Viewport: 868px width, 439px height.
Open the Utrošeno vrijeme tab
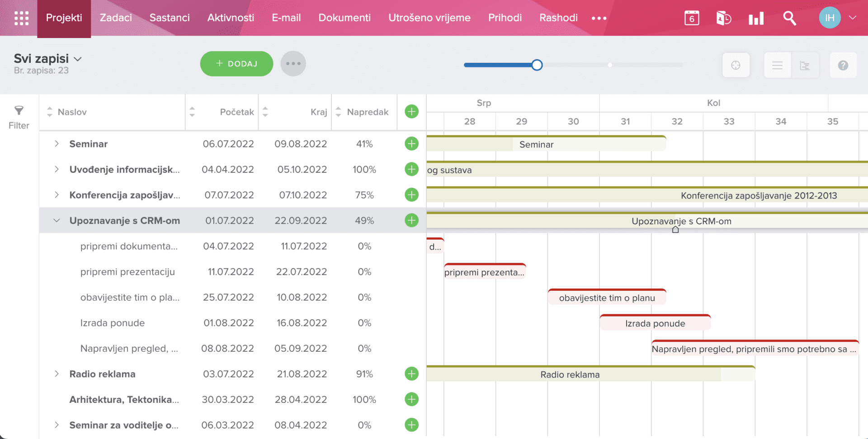point(429,18)
